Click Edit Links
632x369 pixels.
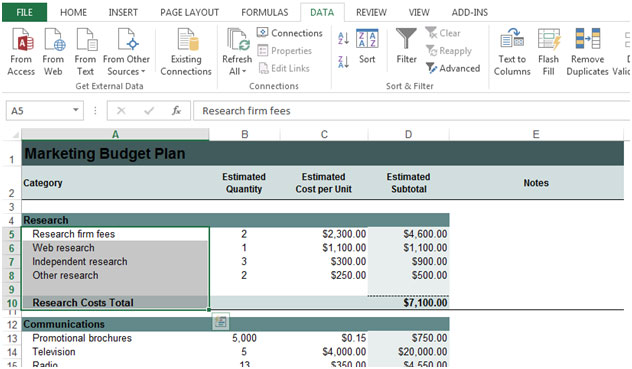(x=284, y=68)
